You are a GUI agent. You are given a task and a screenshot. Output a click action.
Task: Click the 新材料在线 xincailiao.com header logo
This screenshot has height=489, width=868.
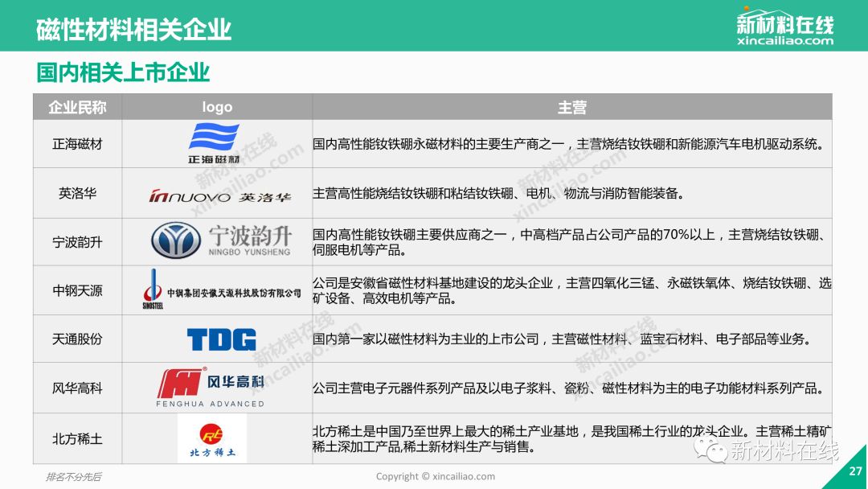click(784, 26)
